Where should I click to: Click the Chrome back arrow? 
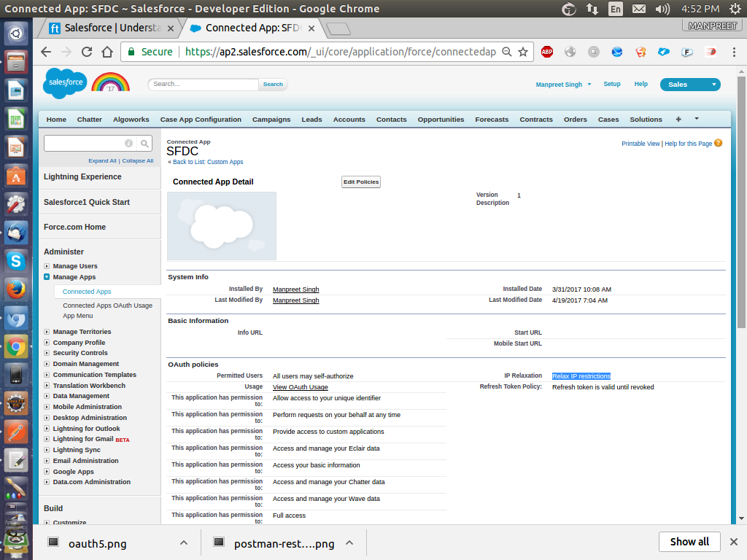(x=46, y=52)
